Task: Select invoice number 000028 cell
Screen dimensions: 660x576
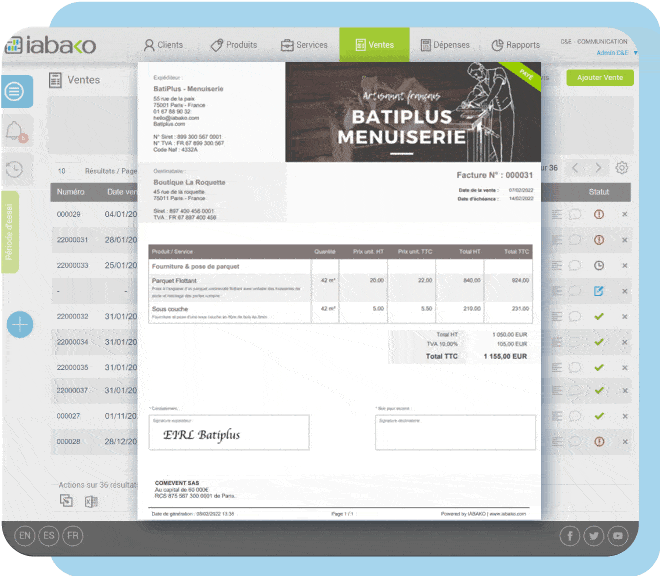Action: (68, 442)
